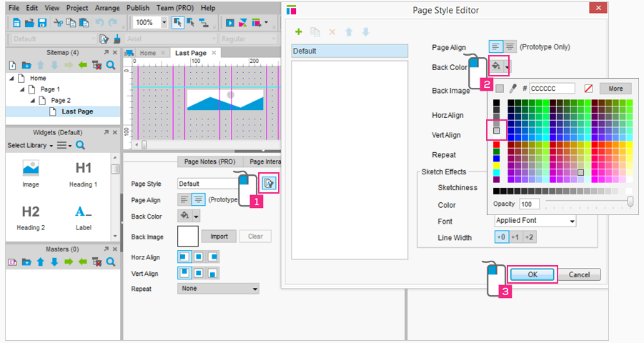Add a new page in Sitemap
The height and width of the screenshot is (343, 644).
(x=12, y=65)
